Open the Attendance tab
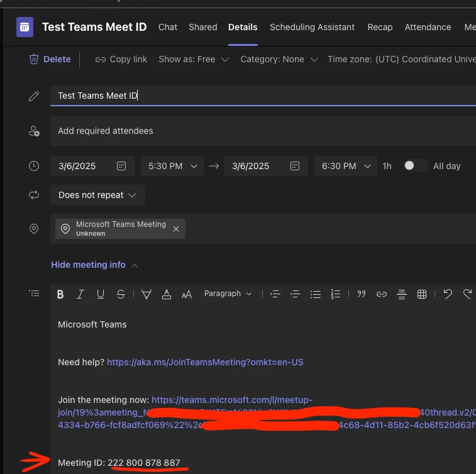Screen dimensions: 476x474 click(428, 27)
